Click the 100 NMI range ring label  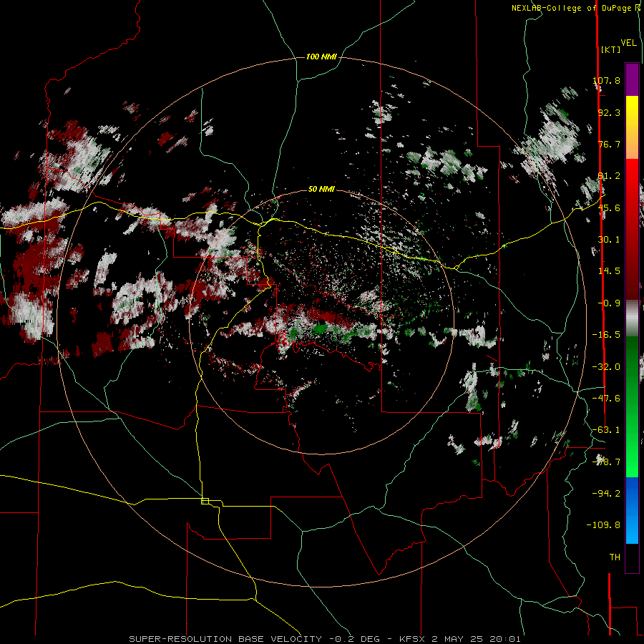tap(321, 57)
